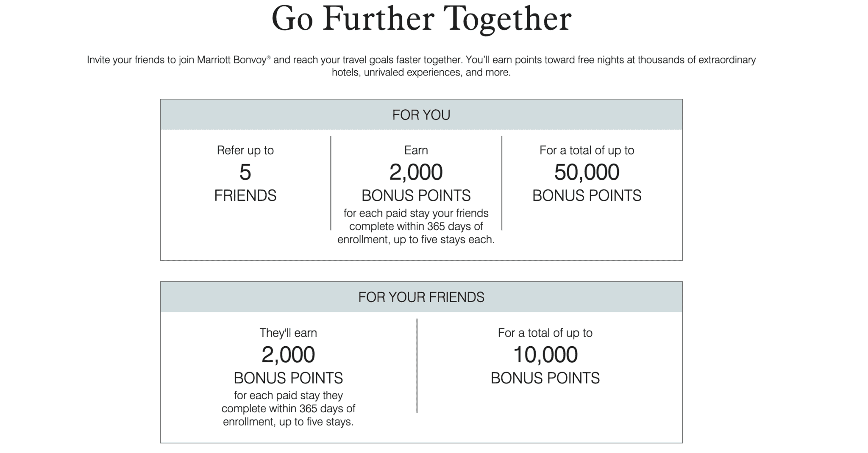Click the "for each paid stay they" description
This screenshot has width=868, height=453.
[288, 409]
